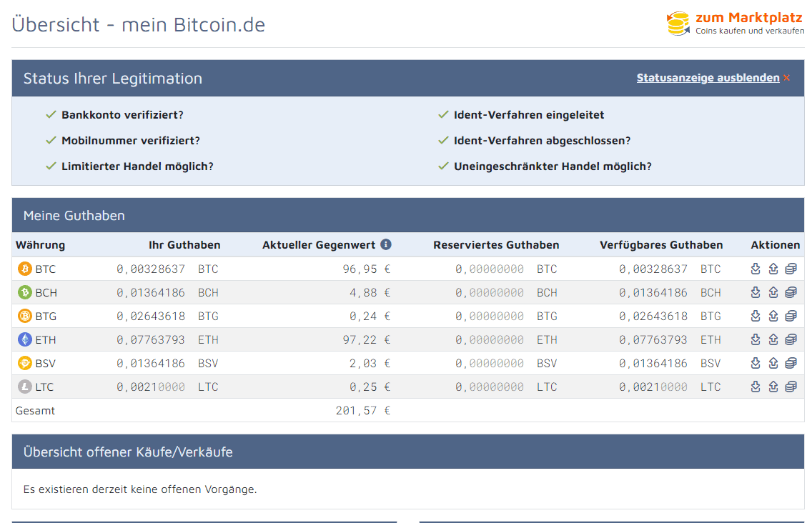
Task: Click the BTG withdraw (up-arrow) icon
Action: pos(773,316)
